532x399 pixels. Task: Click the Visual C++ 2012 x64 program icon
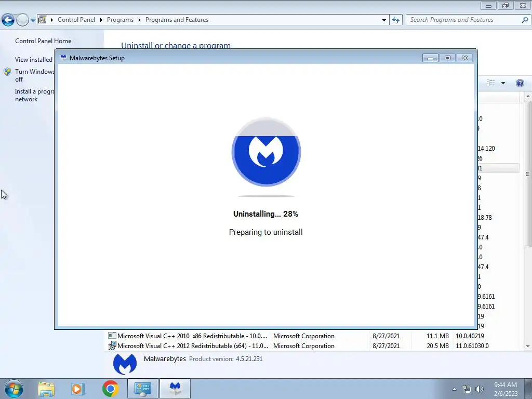click(112, 345)
